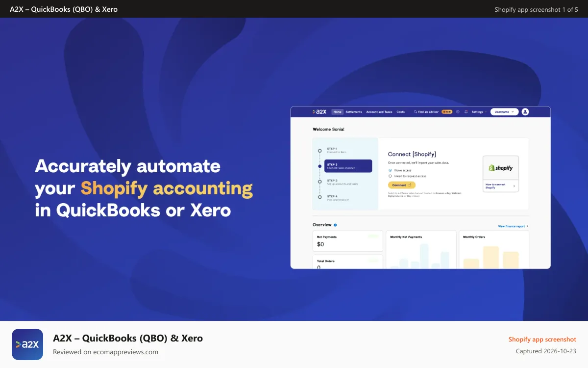
Task: Click the Total Orders card
Action: [x=348, y=262]
